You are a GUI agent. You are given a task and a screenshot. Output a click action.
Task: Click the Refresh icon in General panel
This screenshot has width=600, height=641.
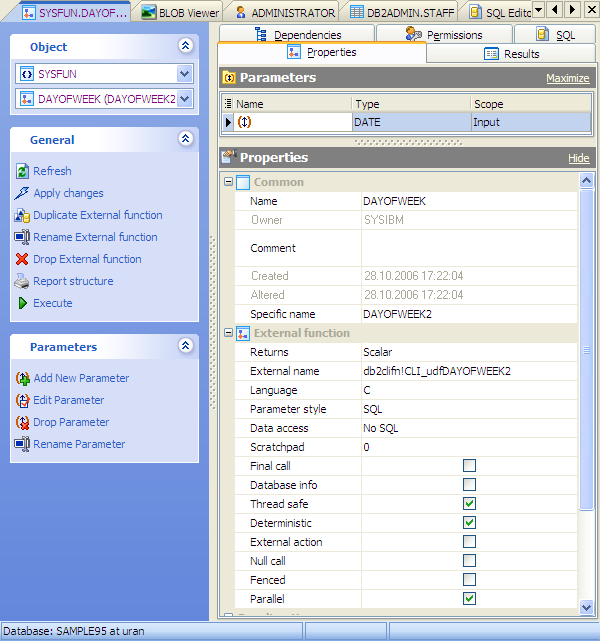click(x=22, y=171)
